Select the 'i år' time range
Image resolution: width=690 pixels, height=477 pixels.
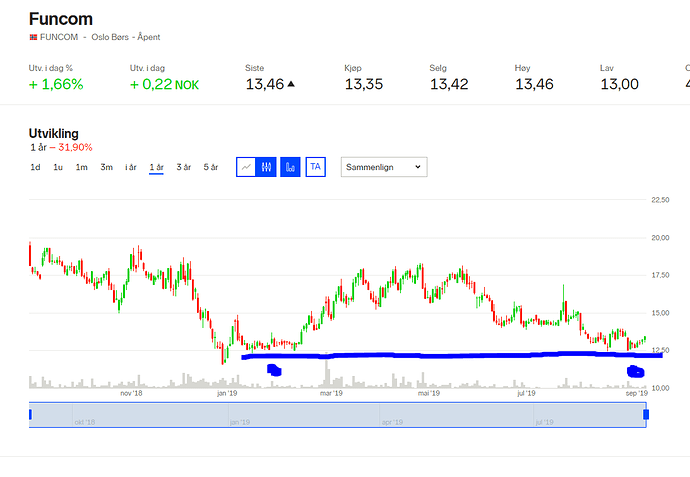coord(131,167)
